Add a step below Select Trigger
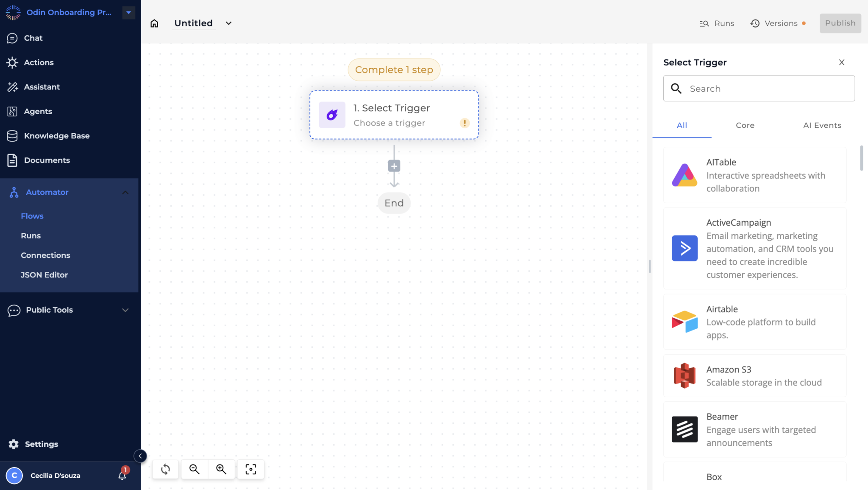 [394, 166]
